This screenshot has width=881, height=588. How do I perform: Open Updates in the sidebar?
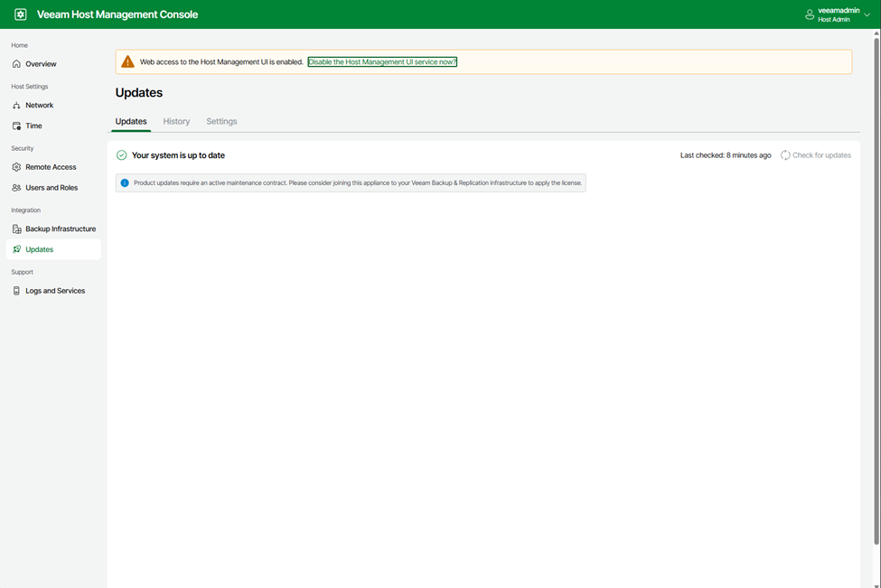tap(40, 249)
